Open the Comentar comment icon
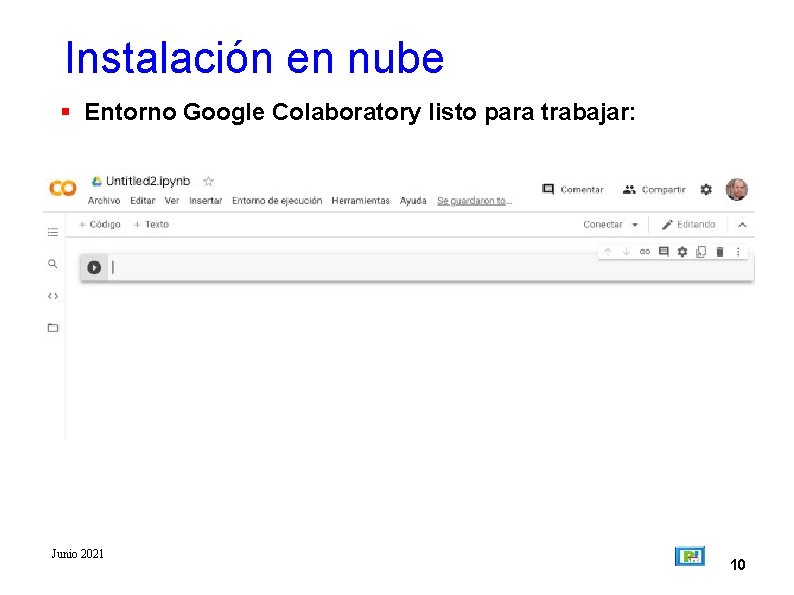This screenshot has height=595, width=794. pos(548,189)
